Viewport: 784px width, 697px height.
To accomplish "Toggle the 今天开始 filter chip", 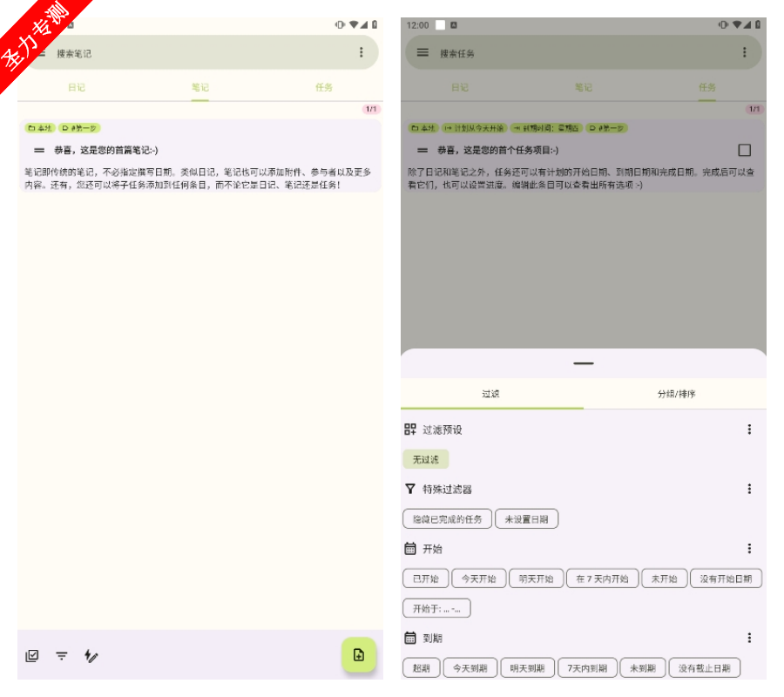I will (x=479, y=579).
